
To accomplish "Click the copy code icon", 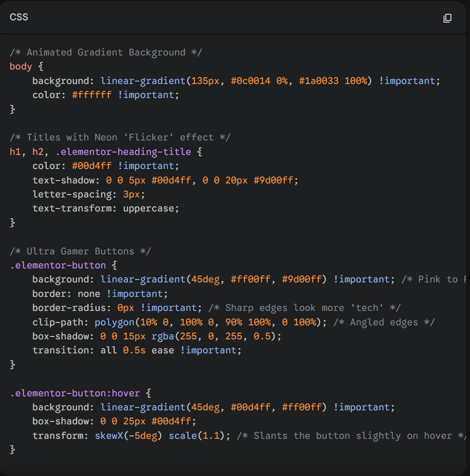I will click(447, 18).
